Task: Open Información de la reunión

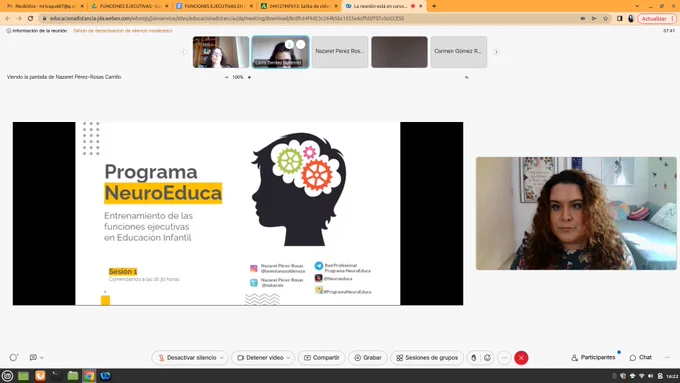Action: pyautogui.click(x=37, y=31)
